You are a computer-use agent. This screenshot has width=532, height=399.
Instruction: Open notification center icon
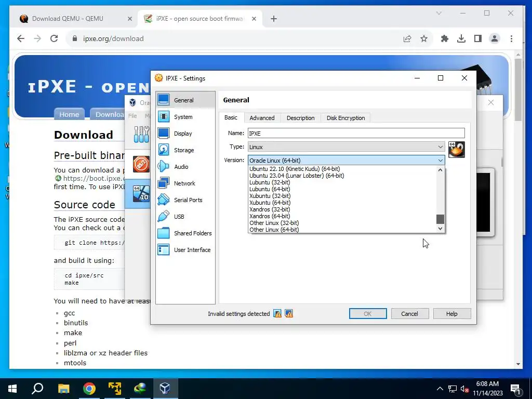click(516, 389)
